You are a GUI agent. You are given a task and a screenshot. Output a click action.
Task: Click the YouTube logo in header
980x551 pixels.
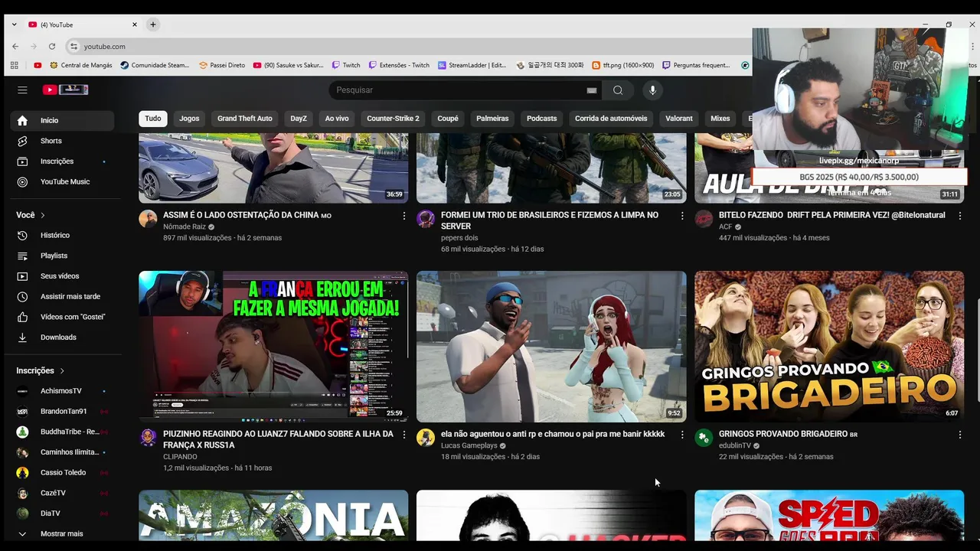coord(65,90)
